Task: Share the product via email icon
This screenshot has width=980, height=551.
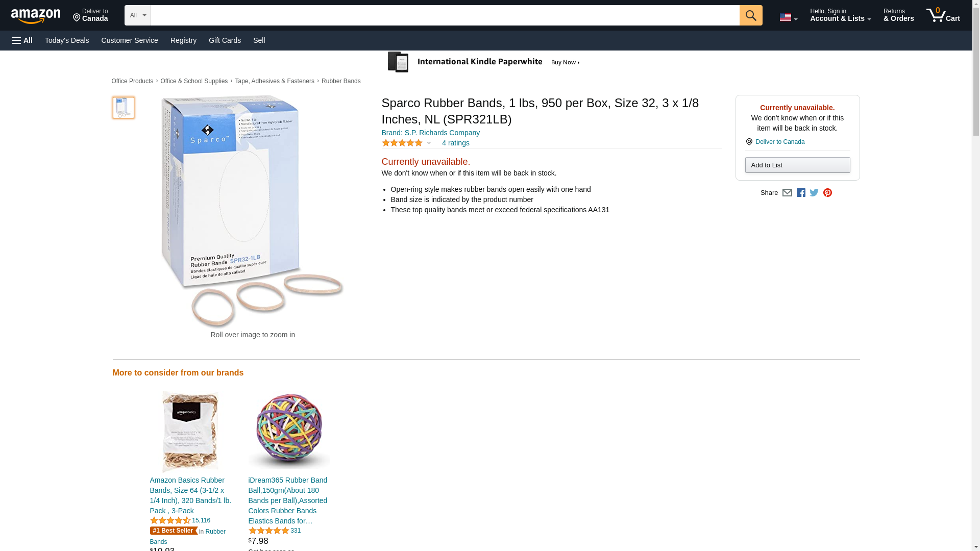Action: (x=787, y=193)
